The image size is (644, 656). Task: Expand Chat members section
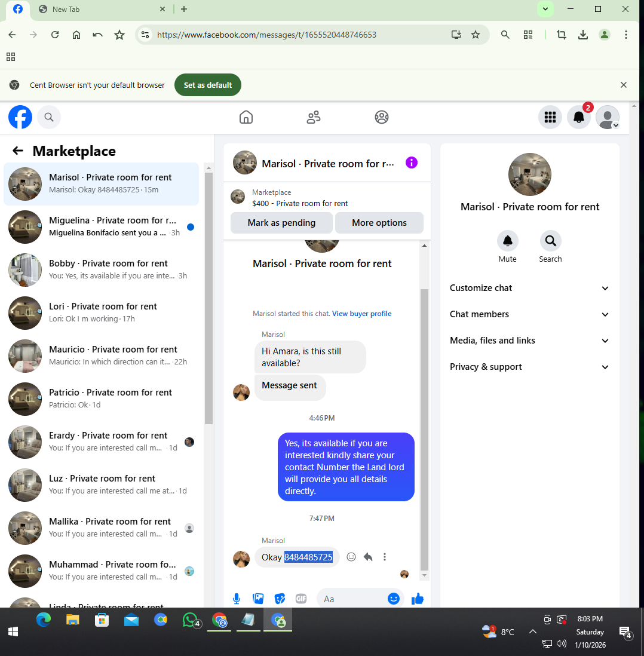click(529, 314)
